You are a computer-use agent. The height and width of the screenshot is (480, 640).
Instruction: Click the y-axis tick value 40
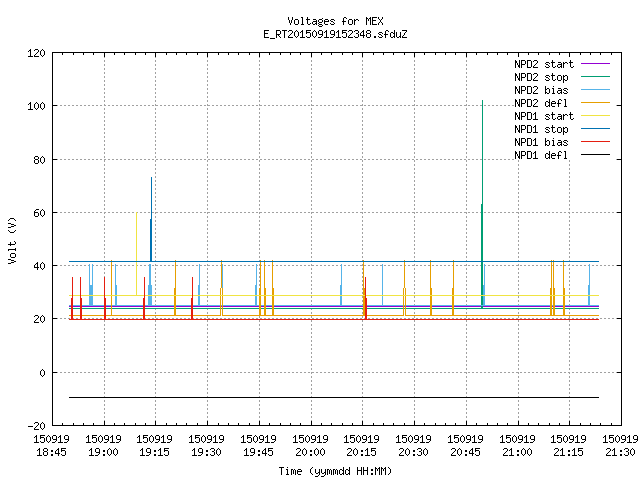(x=40, y=266)
